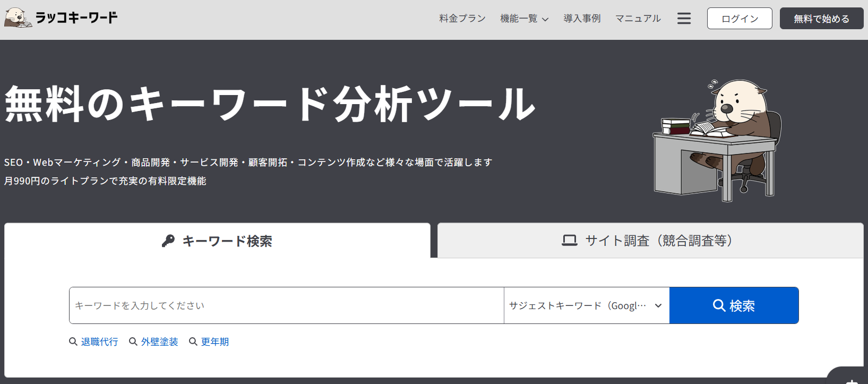Switch to the サイト調査（競合調査等） tab
Image resolution: width=868 pixels, height=384 pixels.
[x=650, y=241]
